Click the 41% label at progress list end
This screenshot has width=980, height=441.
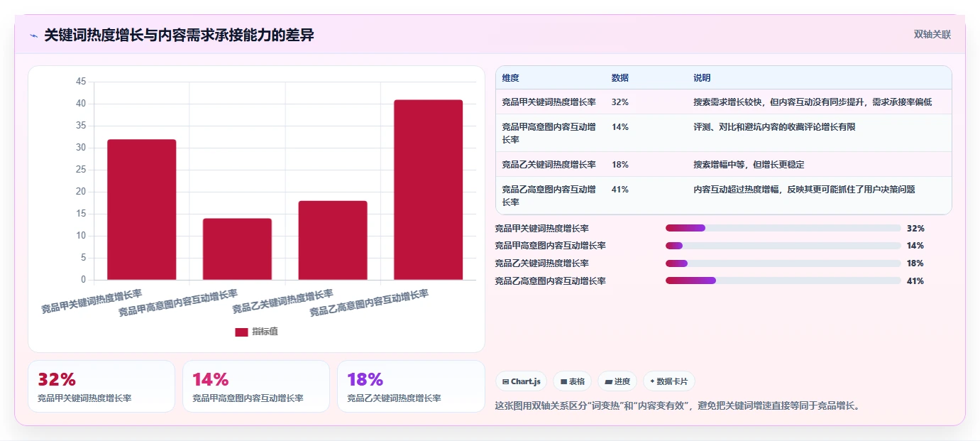point(915,281)
